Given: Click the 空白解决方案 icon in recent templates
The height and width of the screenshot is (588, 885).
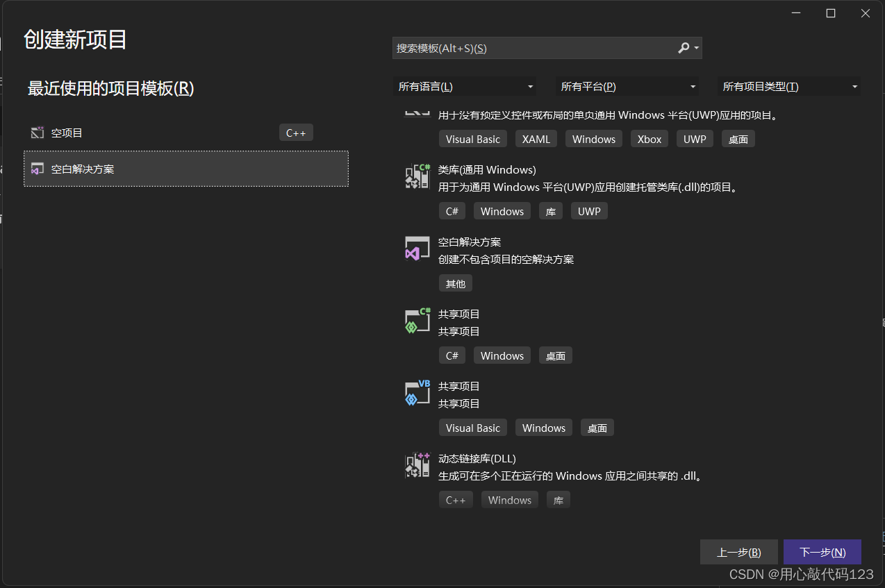Looking at the screenshot, I should click(38, 169).
